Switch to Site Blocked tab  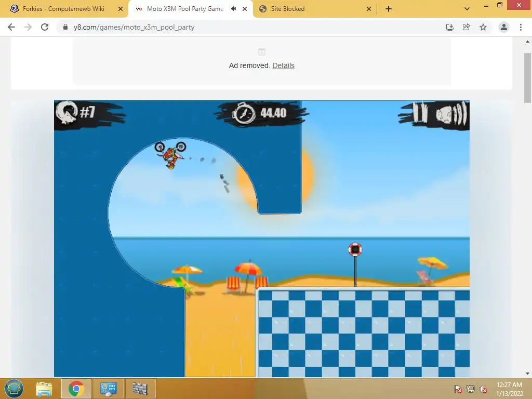point(288,9)
